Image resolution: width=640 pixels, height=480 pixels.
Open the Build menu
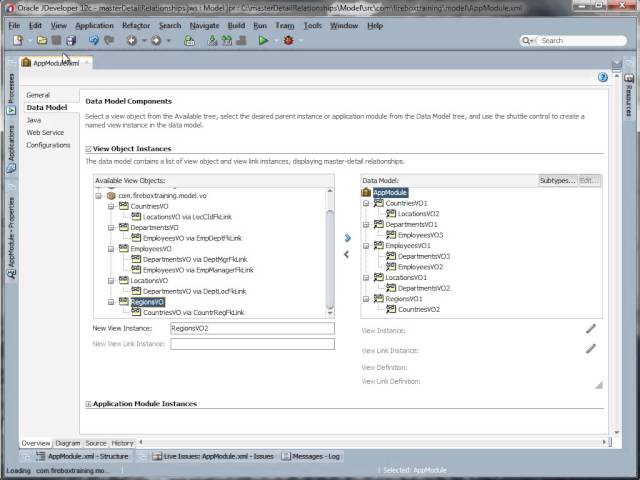click(236, 25)
